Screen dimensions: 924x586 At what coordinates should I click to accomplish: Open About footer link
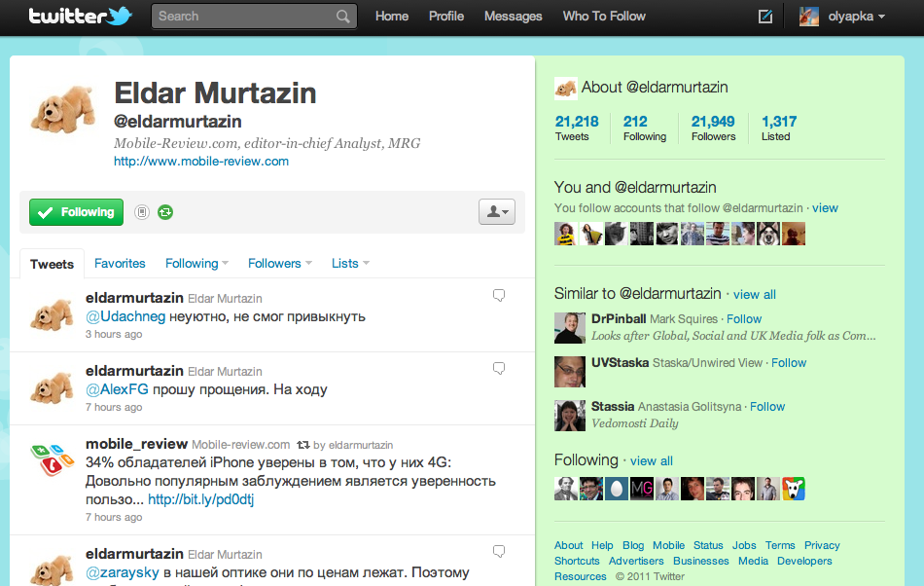coord(569,545)
